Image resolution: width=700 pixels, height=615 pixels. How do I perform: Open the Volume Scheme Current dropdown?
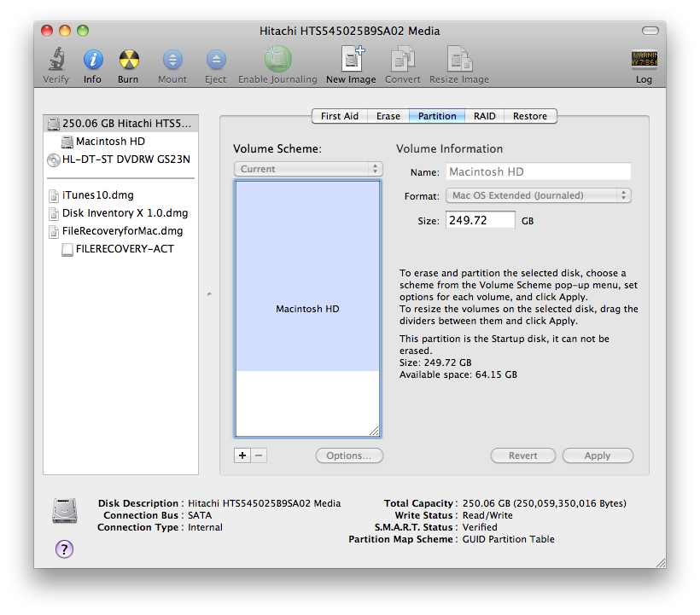pyautogui.click(x=308, y=169)
